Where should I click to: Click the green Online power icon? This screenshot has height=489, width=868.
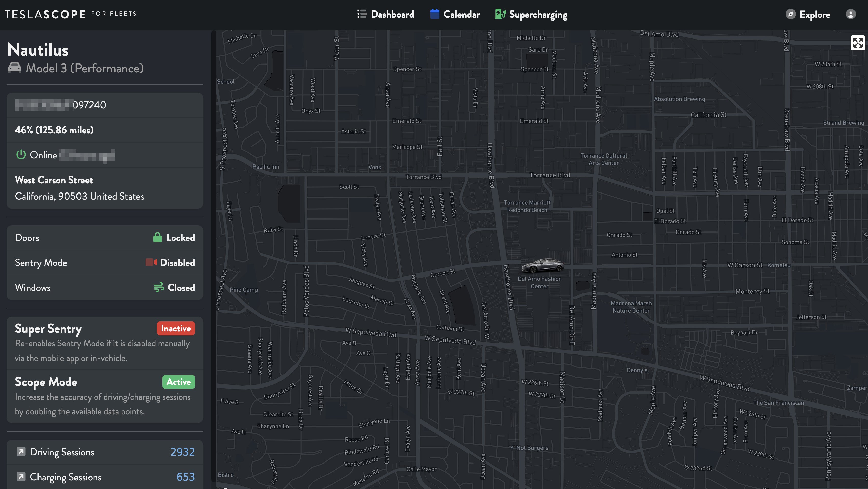coord(21,155)
